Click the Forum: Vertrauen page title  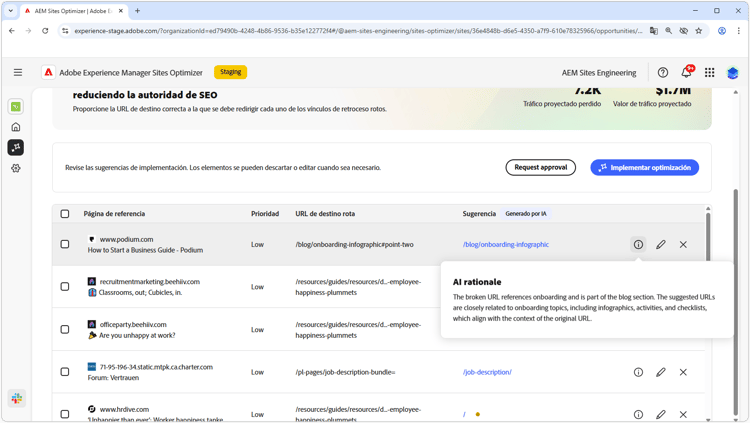[x=113, y=378]
